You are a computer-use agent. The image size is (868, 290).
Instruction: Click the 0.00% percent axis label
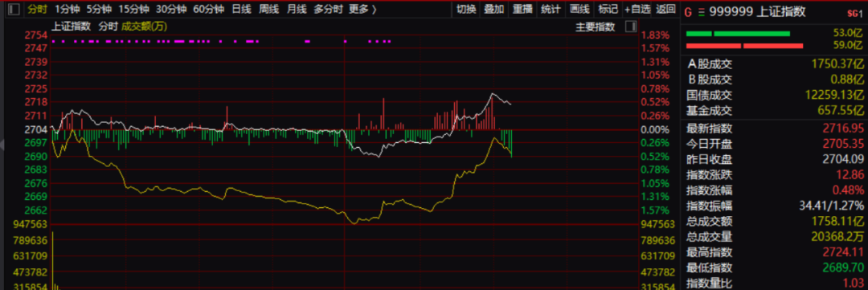pos(655,129)
